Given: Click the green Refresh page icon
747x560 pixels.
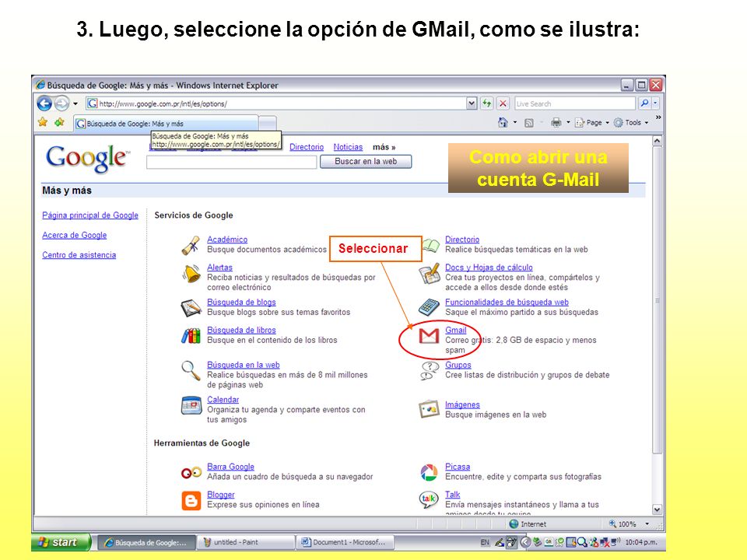Looking at the screenshot, I should [486, 103].
